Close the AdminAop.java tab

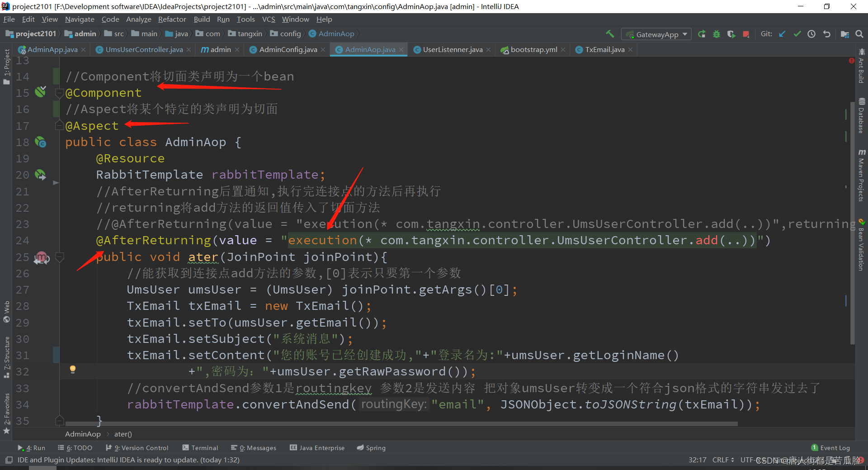point(401,50)
